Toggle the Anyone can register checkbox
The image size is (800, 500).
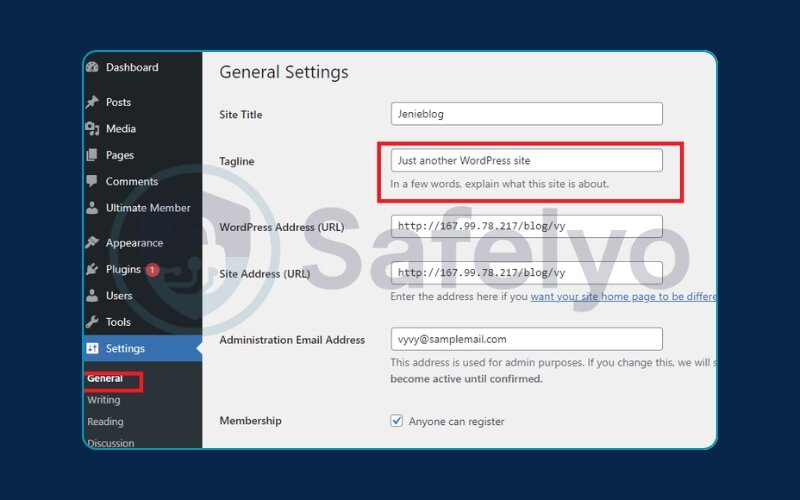(397, 421)
